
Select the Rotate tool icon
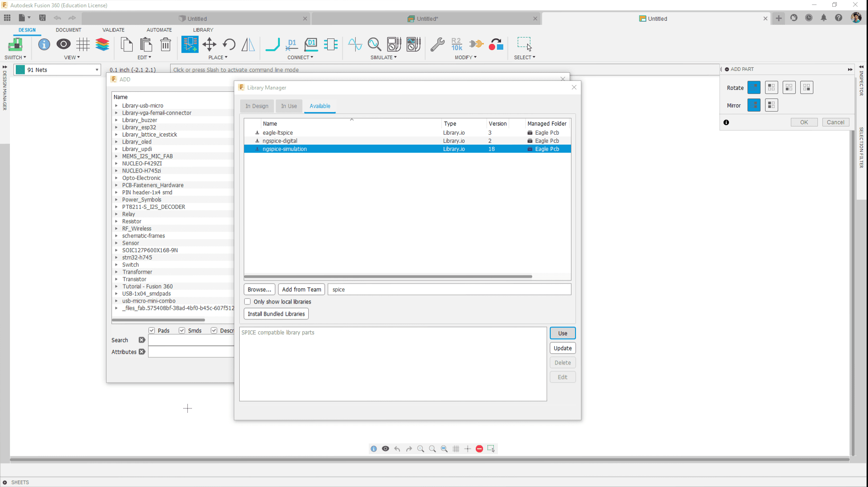point(229,44)
